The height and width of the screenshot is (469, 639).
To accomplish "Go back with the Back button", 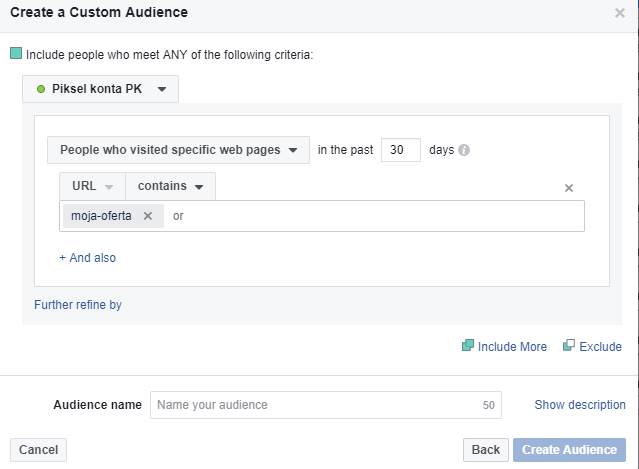I will (485, 450).
